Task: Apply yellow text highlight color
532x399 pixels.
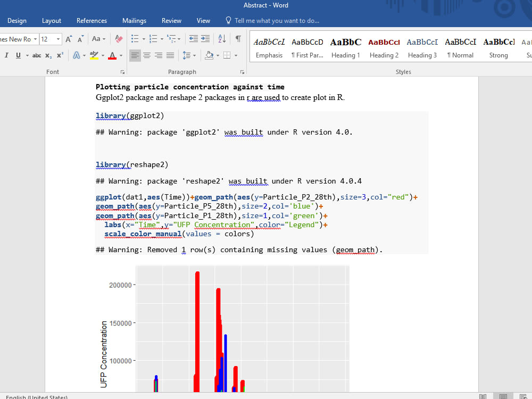Action: 94,55
